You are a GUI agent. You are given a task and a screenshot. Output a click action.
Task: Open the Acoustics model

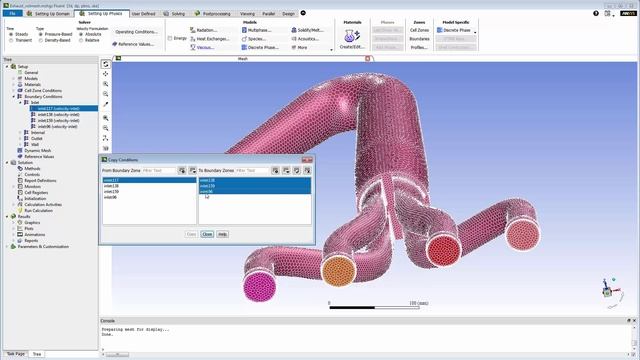305,39
